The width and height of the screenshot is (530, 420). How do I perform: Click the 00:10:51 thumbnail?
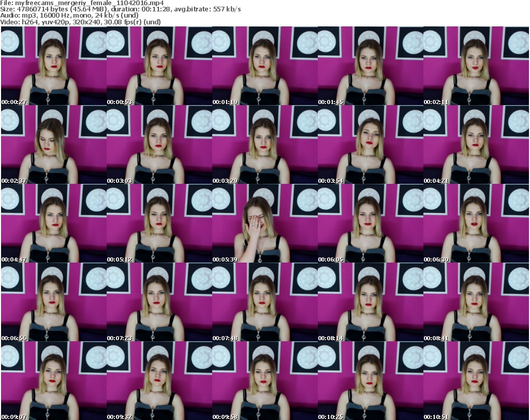(x=476, y=381)
